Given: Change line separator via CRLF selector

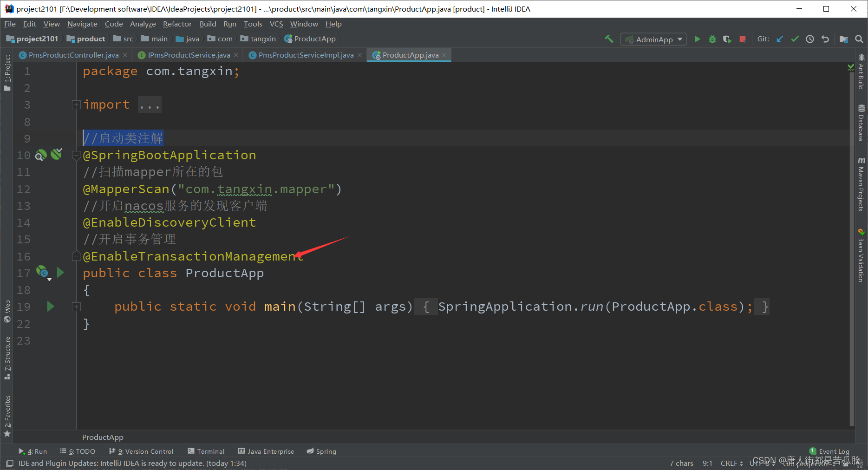Looking at the screenshot, I should (x=731, y=463).
